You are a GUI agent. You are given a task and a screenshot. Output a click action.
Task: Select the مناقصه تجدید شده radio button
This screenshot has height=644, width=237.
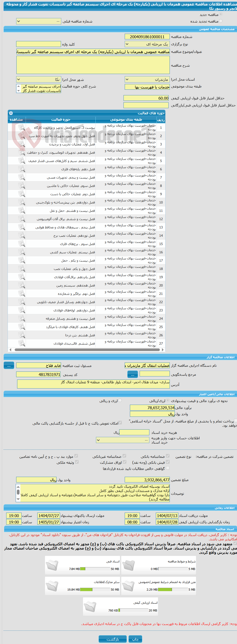click(221, 21)
